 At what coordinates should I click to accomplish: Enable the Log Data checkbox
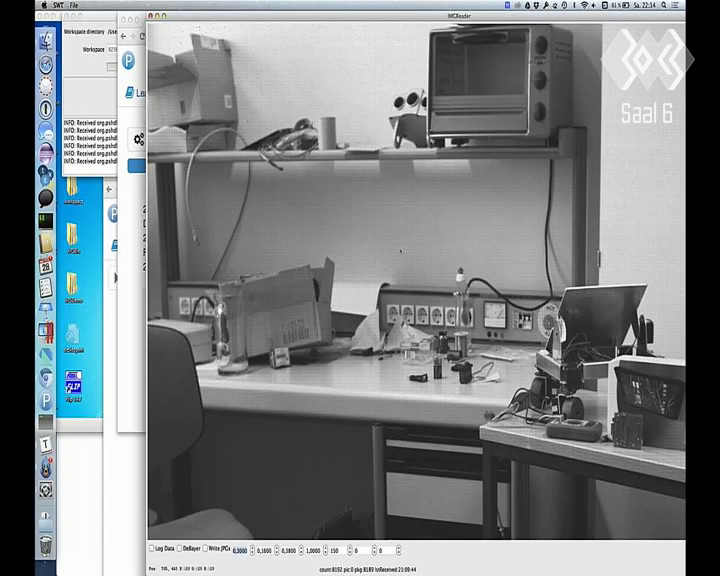tap(152, 548)
